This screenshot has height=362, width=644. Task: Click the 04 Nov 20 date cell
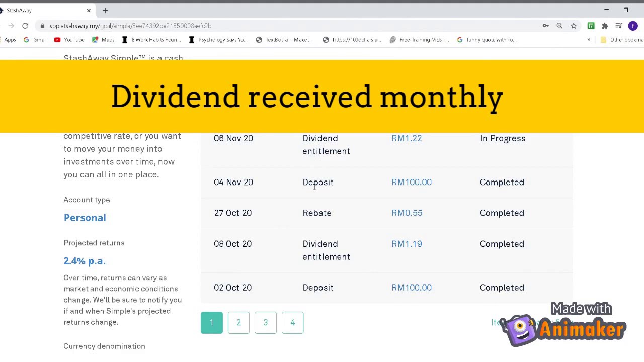tap(233, 182)
